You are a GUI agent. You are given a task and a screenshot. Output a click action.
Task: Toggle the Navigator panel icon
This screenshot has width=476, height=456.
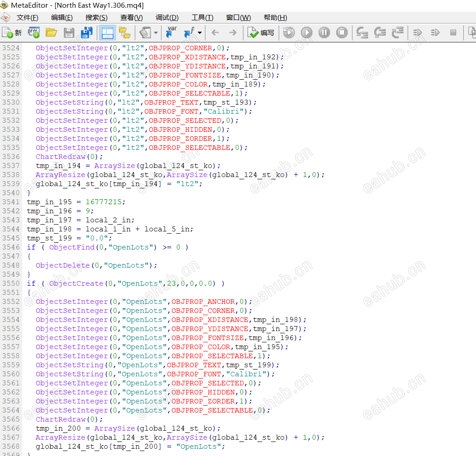[107, 33]
